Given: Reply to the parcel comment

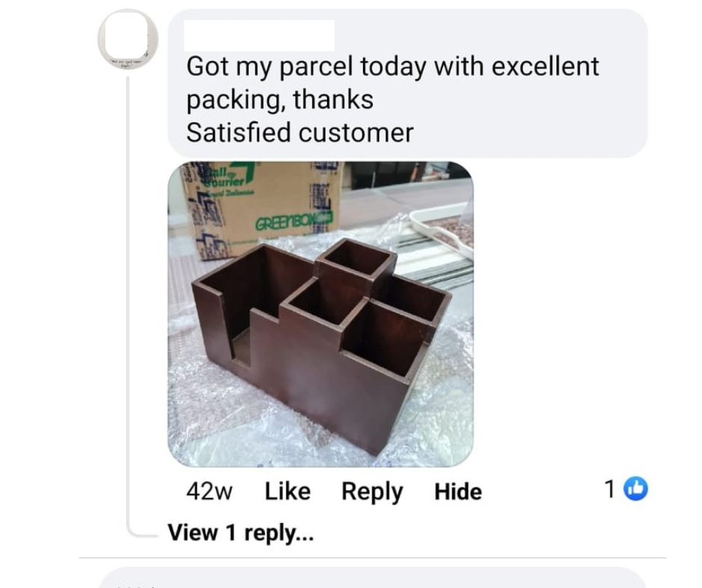Looking at the screenshot, I should tap(372, 492).
